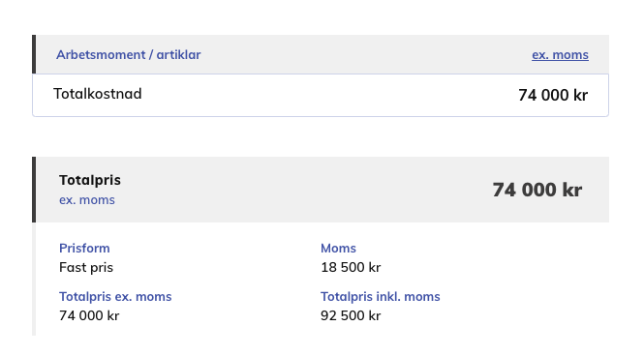
Task: Open the Totalkostnad row
Action: tap(321, 95)
